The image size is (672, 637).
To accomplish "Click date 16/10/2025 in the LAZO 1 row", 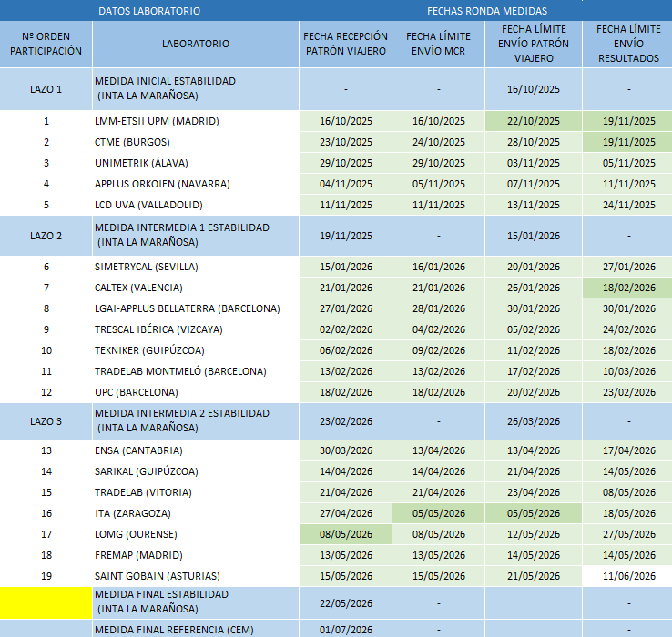I will [534, 89].
